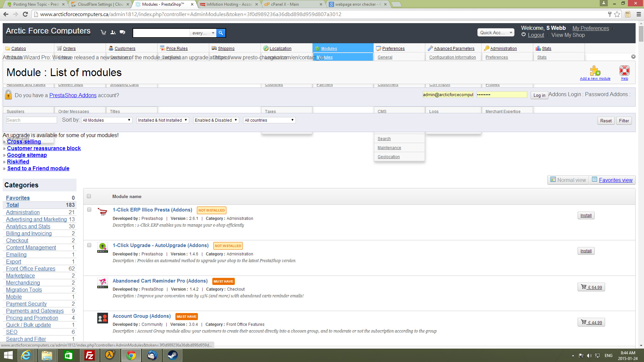644x362 pixels.
Task: Install the 1-Click ERP Illico Presta module
Action: pyautogui.click(x=586, y=215)
